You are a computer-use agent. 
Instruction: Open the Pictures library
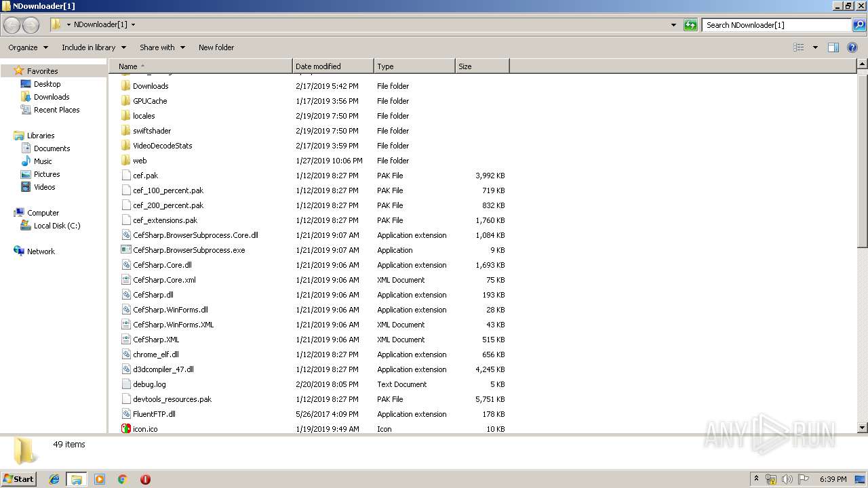47,174
